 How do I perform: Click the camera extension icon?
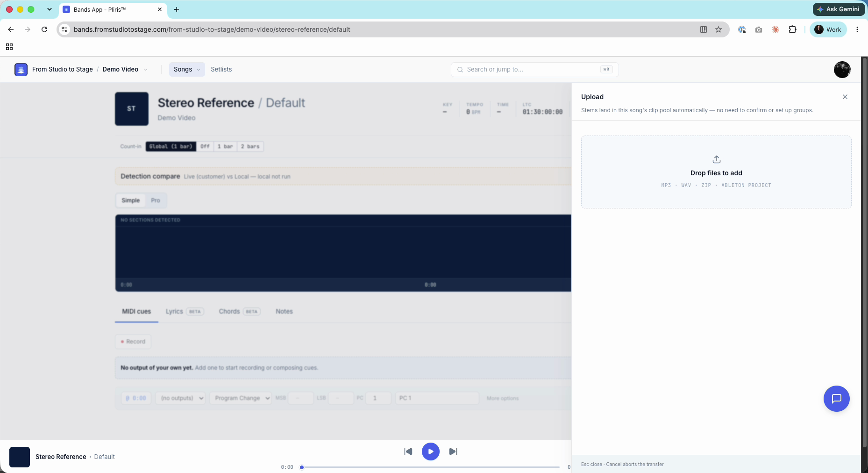[759, 29]
